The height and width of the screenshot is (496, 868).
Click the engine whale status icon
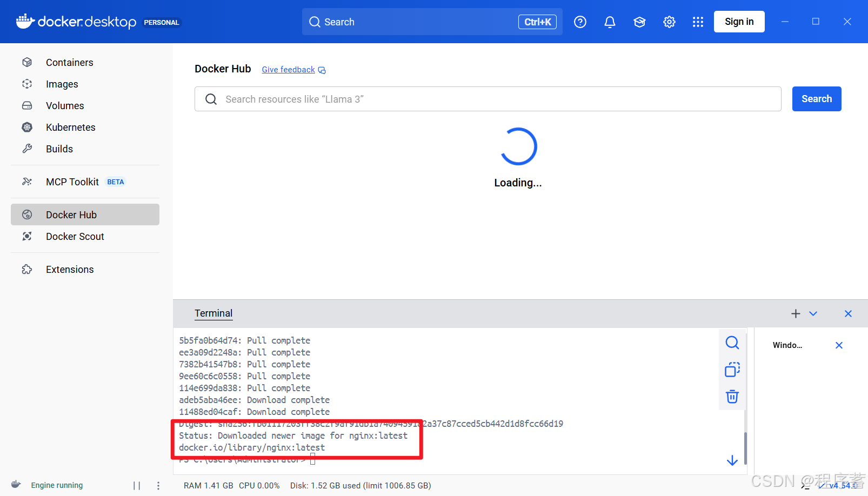[x=16, y=485]
